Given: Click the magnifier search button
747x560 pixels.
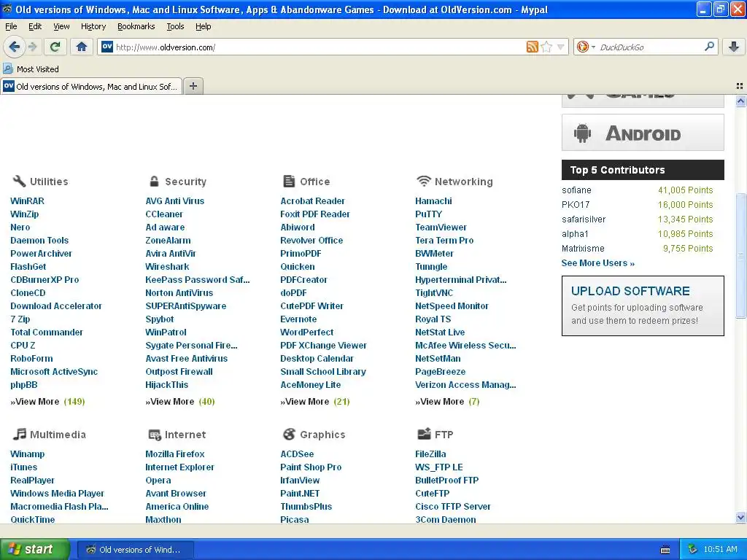Looking at the screenshot, I should (x=709, y=47).
